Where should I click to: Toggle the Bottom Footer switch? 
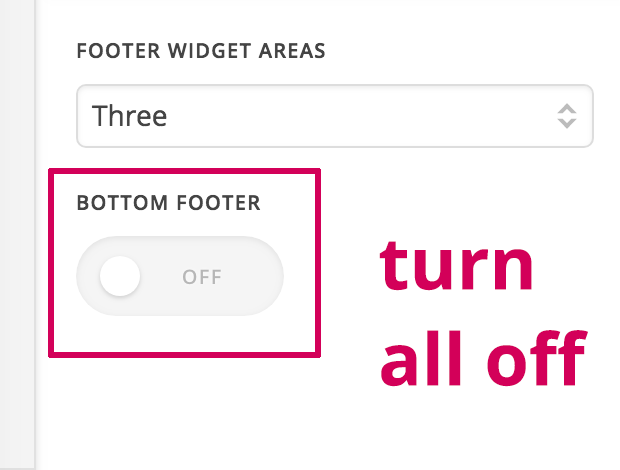[x=180, y=276]
